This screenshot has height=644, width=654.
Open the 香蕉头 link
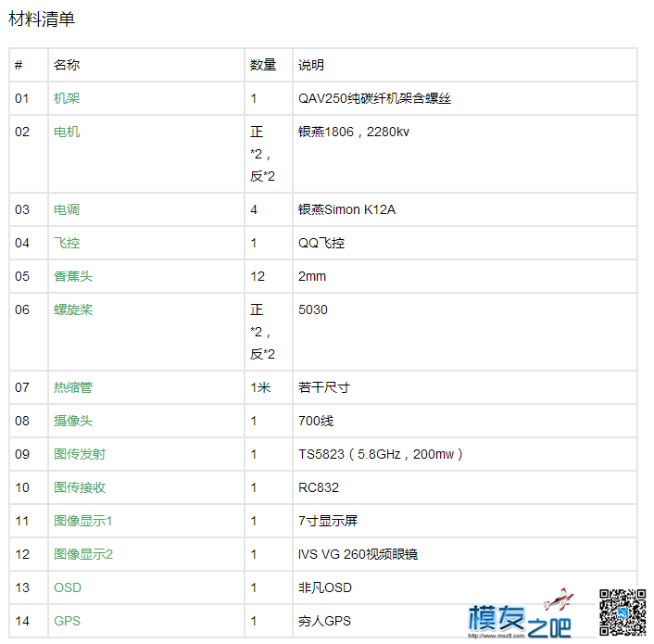(x=73, y=276)
